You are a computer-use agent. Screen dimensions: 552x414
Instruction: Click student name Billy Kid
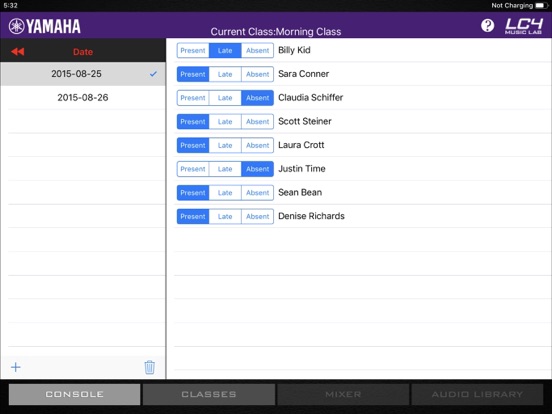[x=294, y=50]
